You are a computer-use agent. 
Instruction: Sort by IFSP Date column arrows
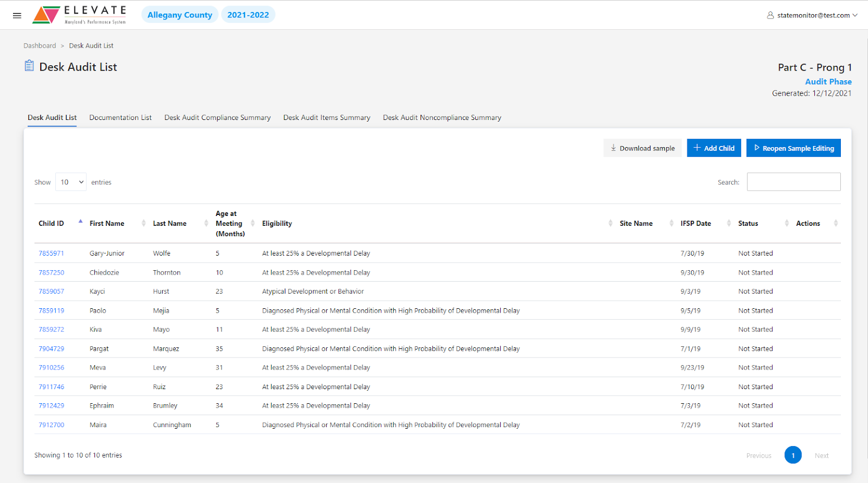[729, 223]
